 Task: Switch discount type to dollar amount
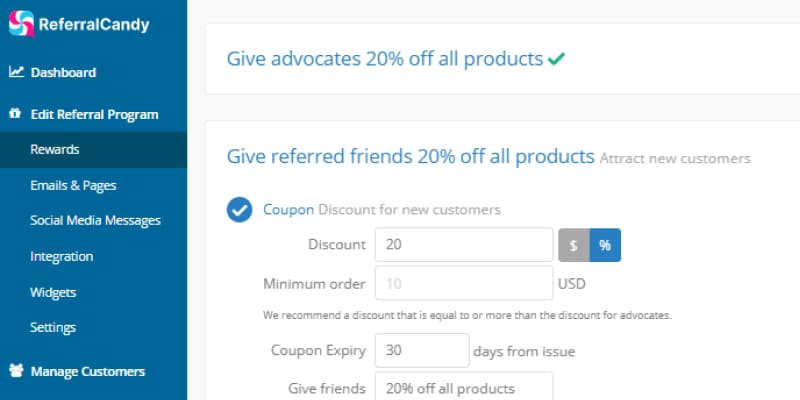pyautogui.click(x=573, y=245)
